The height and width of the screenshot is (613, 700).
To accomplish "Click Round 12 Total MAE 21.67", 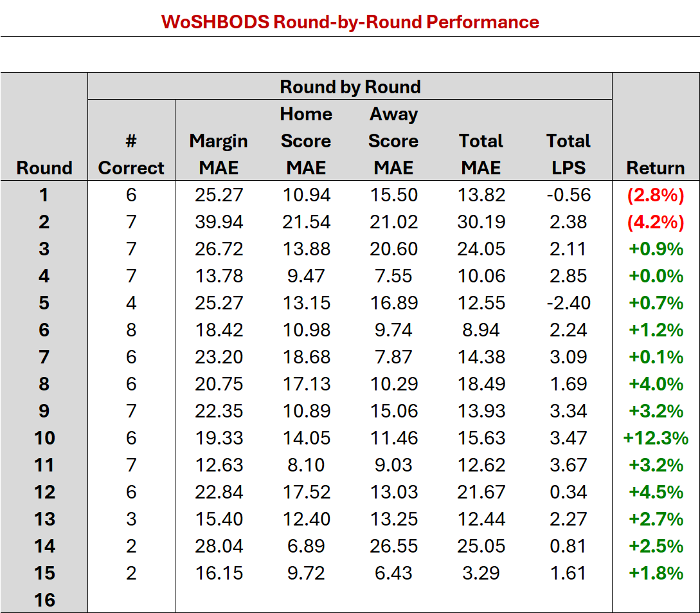I will [x=481, y=492].
